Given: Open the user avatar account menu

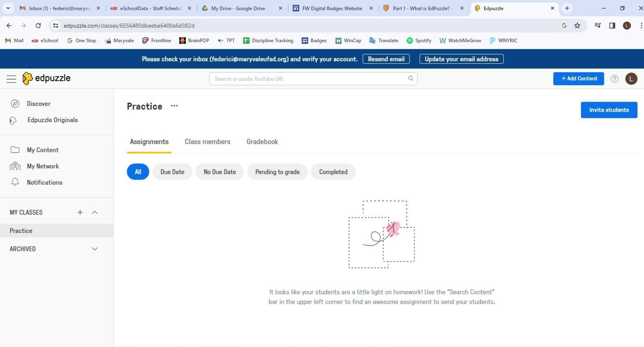Looking at the screenshot, I should [631, 79].
